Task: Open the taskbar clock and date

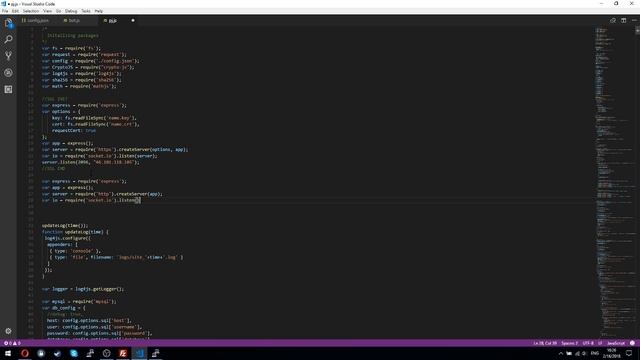Action: coord(611,353)
